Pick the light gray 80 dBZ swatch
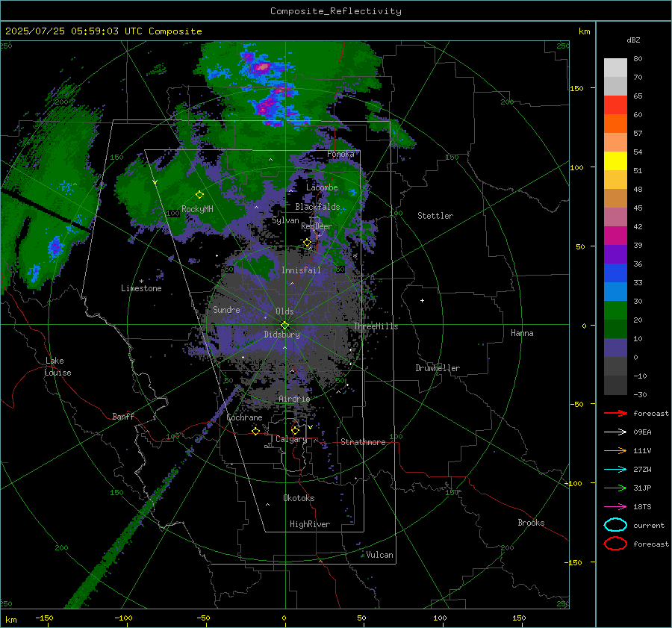 tap(615, 67)
